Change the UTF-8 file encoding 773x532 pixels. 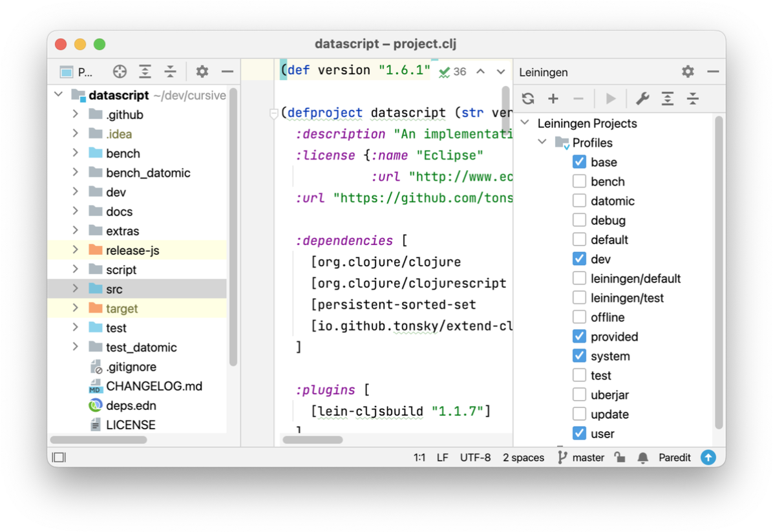(x=475, y=458)
